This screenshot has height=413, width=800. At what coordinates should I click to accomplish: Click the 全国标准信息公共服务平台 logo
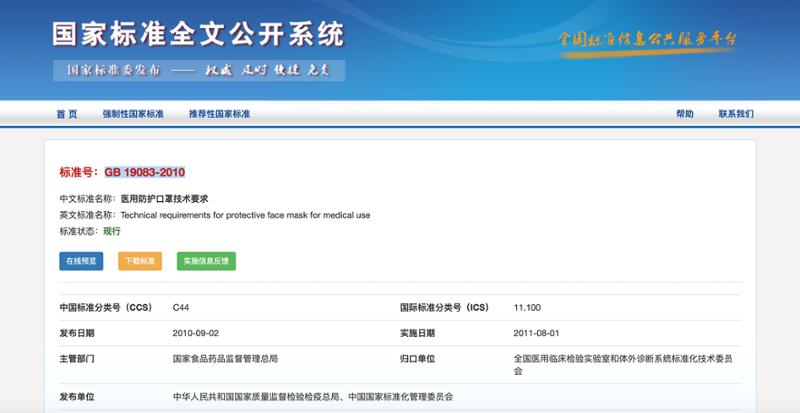coord(647,41)
